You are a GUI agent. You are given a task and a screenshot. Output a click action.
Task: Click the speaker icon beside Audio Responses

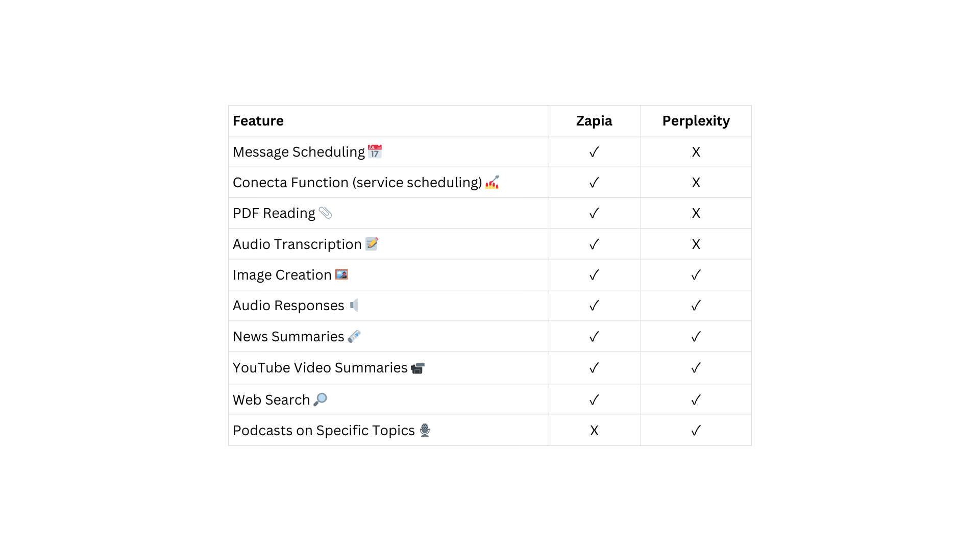coord(354,305)
